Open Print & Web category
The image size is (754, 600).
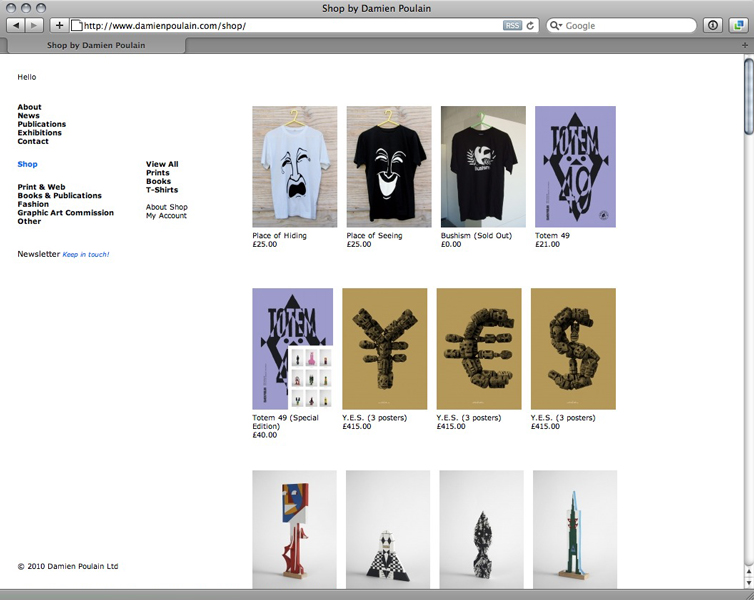41,187
